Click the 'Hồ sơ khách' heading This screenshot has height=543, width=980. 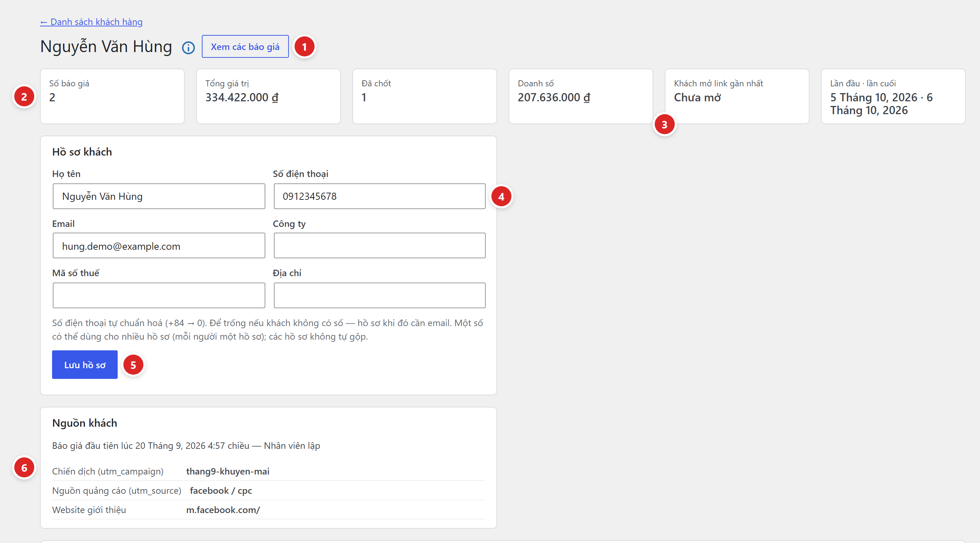(82, 152)
